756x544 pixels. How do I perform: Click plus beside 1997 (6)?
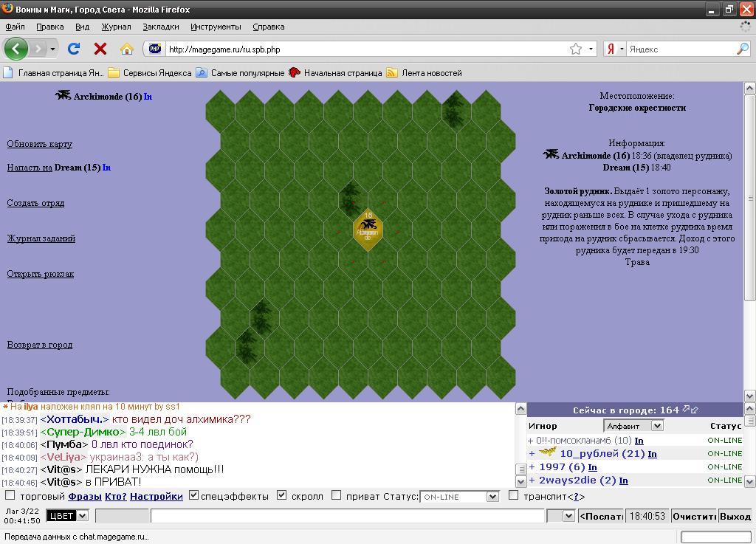point(532,467)
